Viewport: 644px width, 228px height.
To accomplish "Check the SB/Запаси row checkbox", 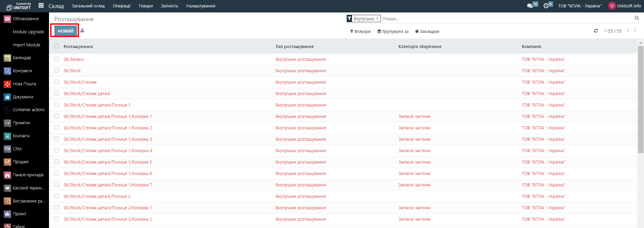I will pyautogui.click(x=56, y=59).
